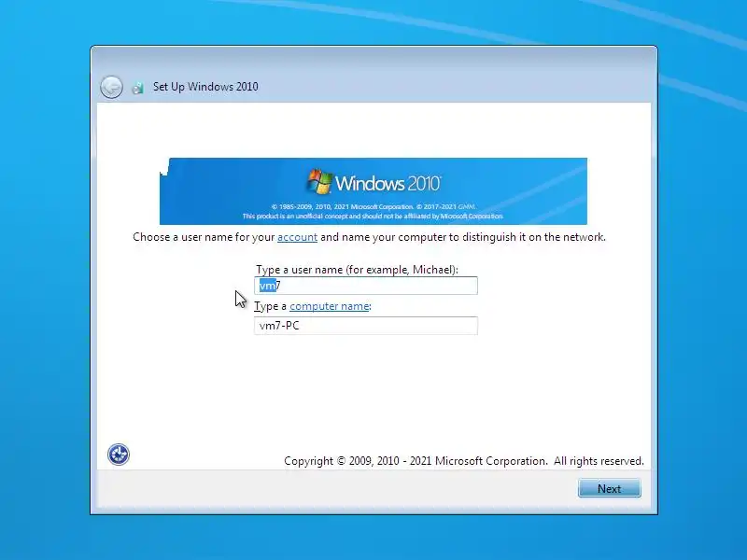
Task: Click the copyright notice text at the bottom
Action: [x=463, y=461]
